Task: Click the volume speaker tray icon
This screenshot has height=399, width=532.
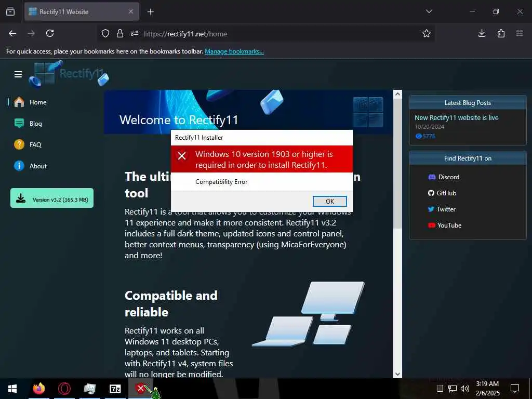Action: pos(465,389)
